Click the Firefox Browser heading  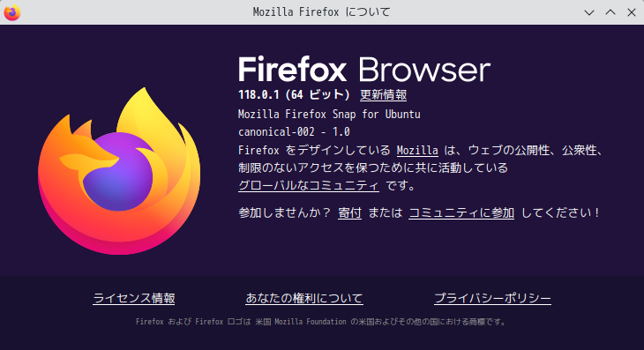click(364, 70)
